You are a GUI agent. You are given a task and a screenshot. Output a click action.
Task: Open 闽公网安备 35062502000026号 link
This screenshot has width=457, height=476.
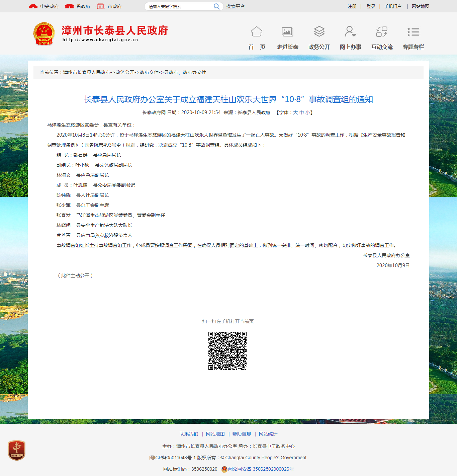(x=261, y=469)
